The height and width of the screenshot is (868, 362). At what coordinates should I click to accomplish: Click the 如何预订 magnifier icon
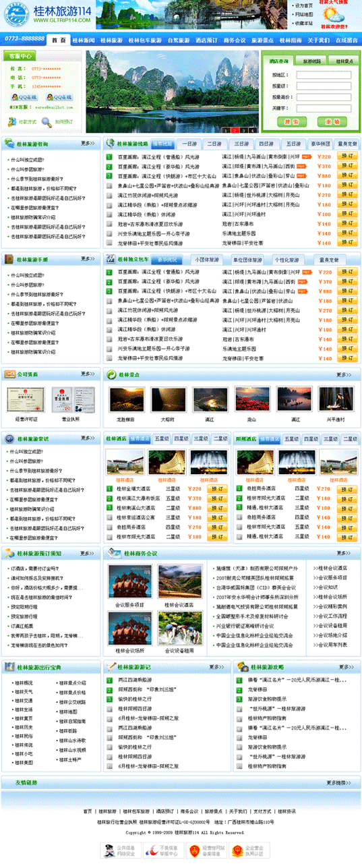point(47,122)
